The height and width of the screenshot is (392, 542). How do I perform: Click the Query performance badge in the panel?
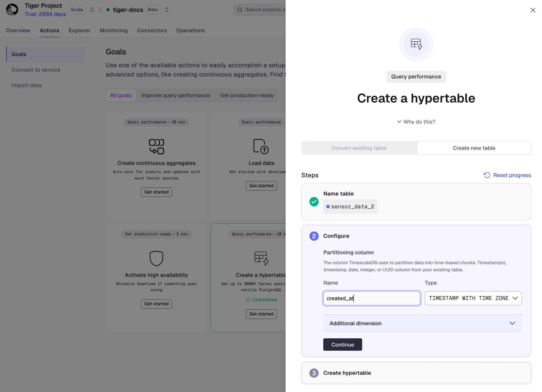[x=416, y=77]
